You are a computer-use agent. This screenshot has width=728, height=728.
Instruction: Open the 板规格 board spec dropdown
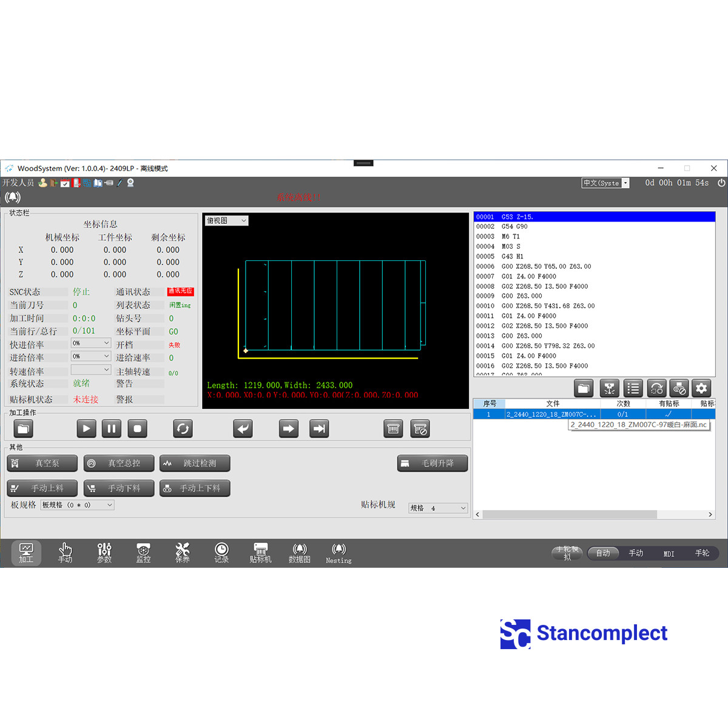click(78, 505)
